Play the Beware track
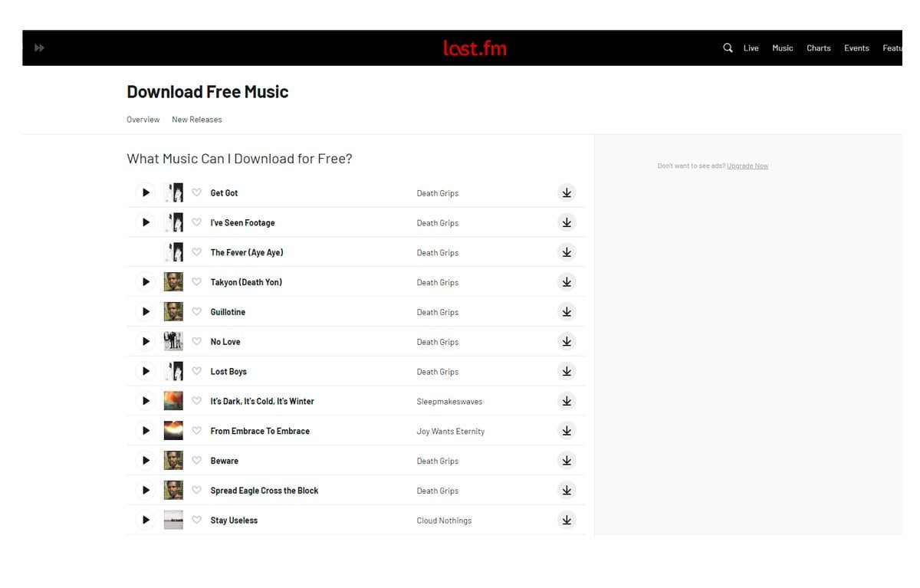 pyautogui.click(x=146, y=461)
